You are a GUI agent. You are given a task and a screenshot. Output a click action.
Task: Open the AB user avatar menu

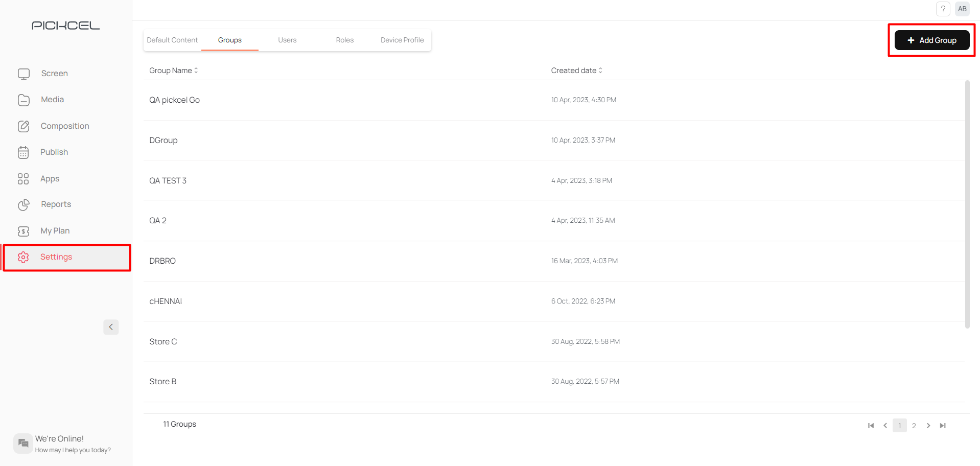(962, 9)
